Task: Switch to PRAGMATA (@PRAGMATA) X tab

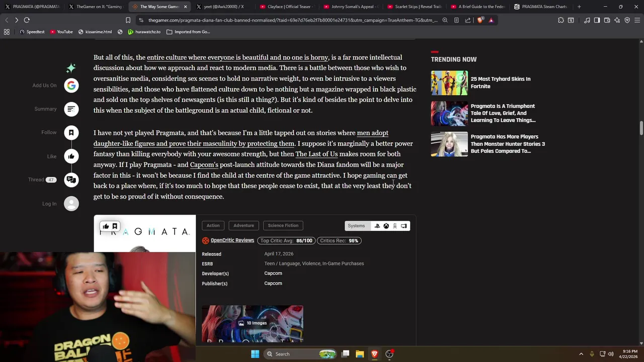Action: pyautogui.click(x=32, y=7)
